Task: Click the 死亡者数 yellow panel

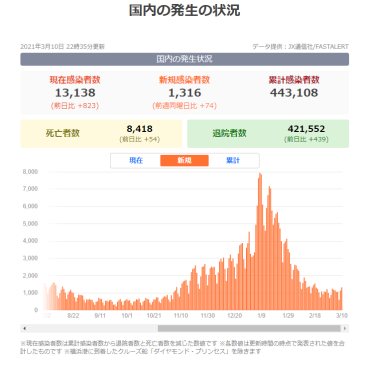Action: 101,134
